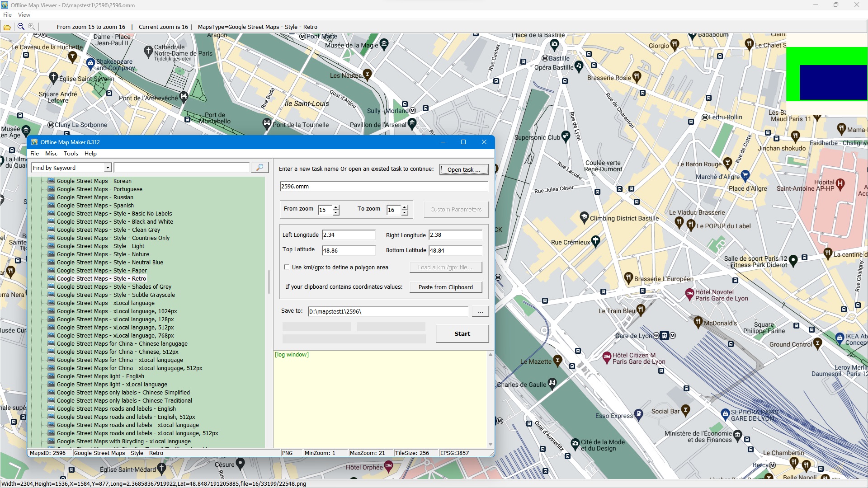Click the minimap overview thumbnail in the viewer
Screen dimensions: 868x488
point(827,74)
